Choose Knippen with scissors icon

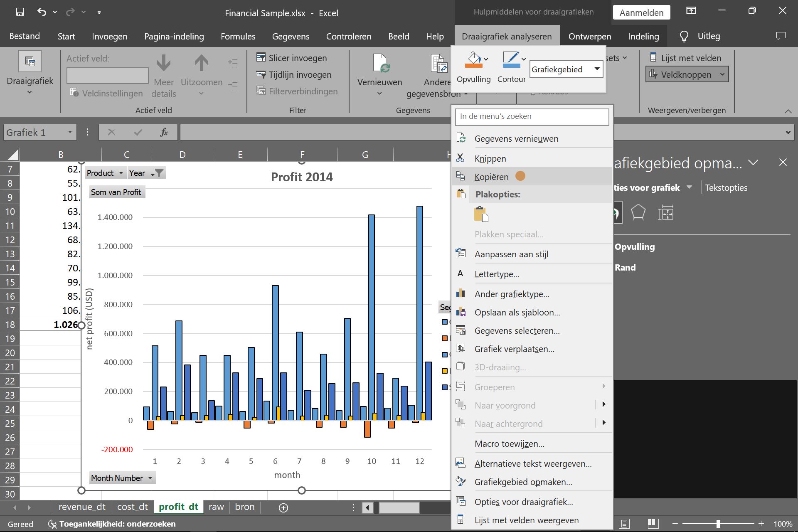click(x=532, y=158)
